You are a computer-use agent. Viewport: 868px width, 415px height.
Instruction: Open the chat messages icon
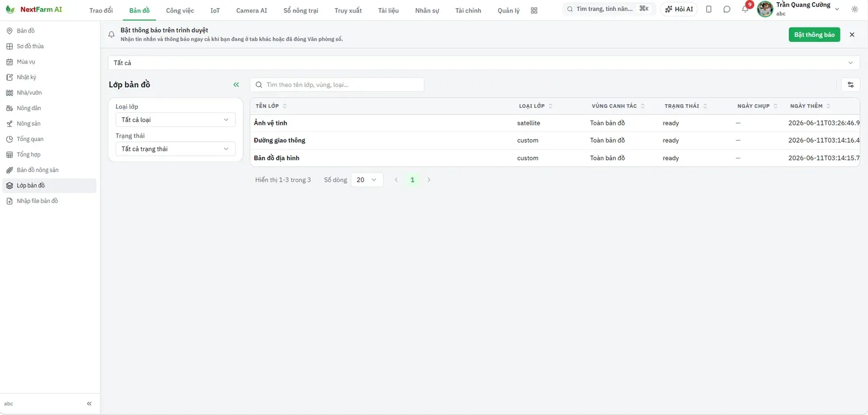click(727, 9)
